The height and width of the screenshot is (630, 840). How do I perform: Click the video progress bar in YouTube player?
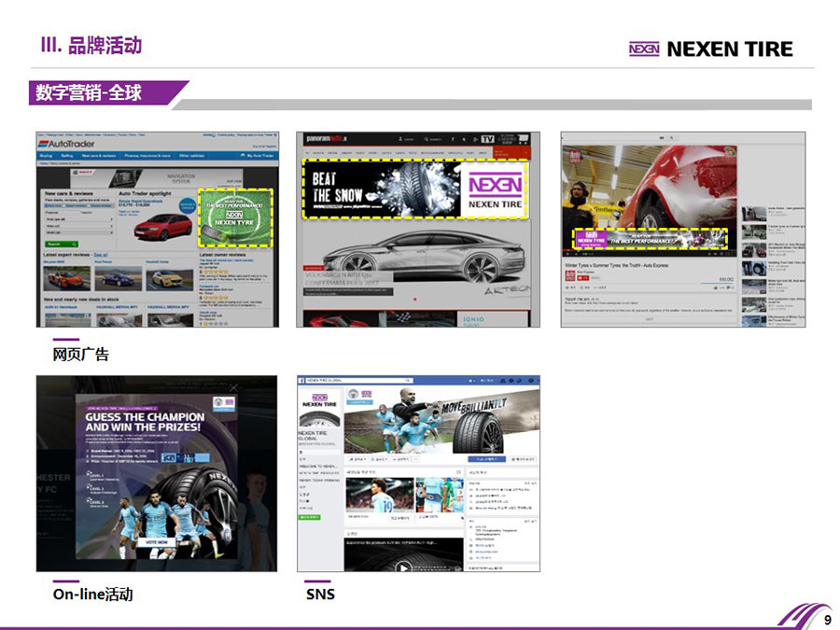click(x=650, y=249)
